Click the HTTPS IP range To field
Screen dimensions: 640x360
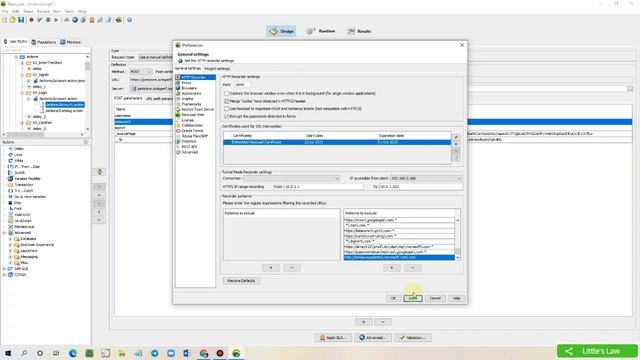click(x=420, y=187)
